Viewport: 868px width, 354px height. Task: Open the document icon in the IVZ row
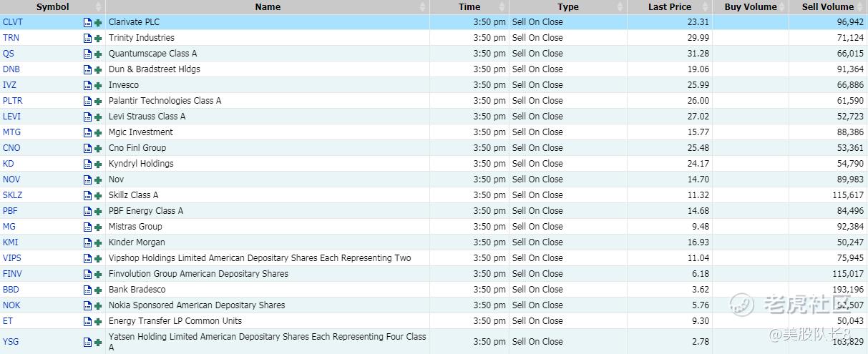point(87,86)
